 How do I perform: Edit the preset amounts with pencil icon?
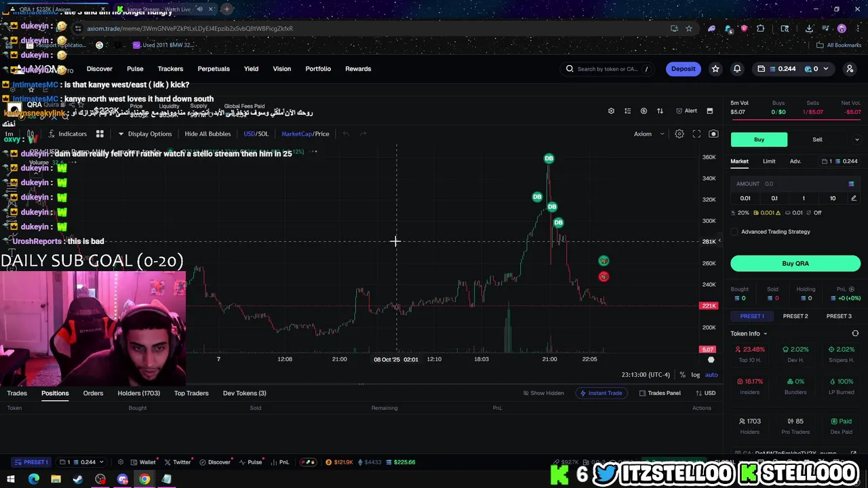tap(854, 198)
